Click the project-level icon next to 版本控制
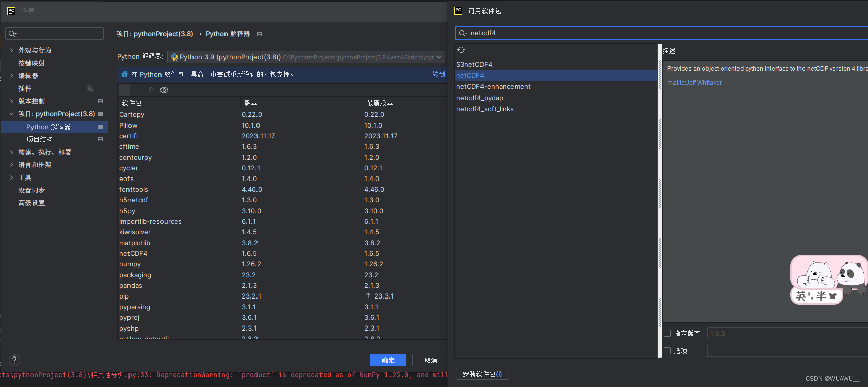Viewport: 868px width, 387px height. (100, 101)
